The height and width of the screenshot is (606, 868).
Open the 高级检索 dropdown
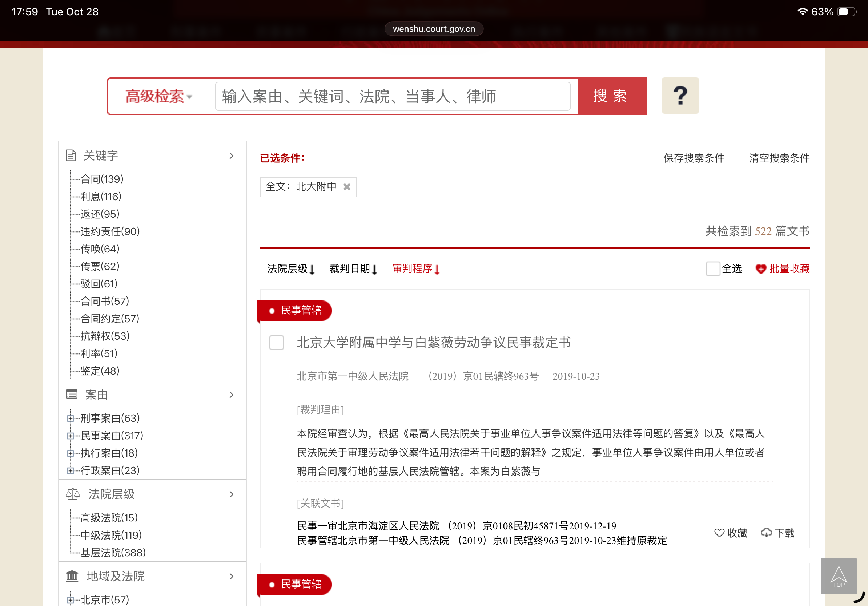159,96
